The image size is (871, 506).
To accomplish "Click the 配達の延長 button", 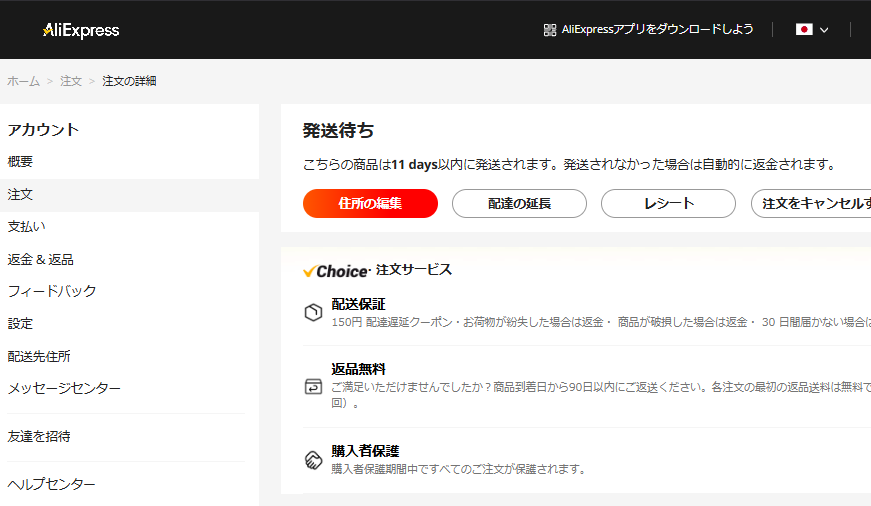I will click(x=519, y=203).
